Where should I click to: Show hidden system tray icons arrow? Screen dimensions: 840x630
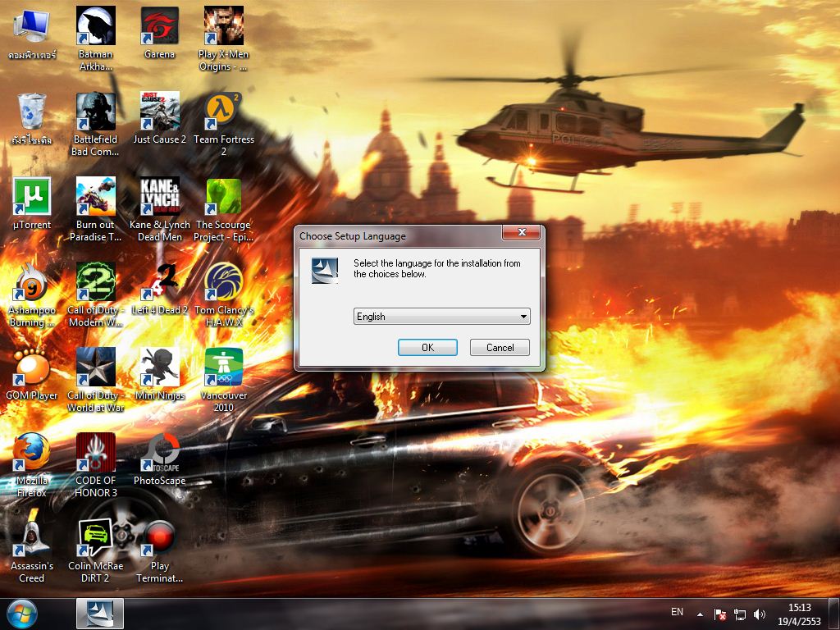[x=700, y=614]
